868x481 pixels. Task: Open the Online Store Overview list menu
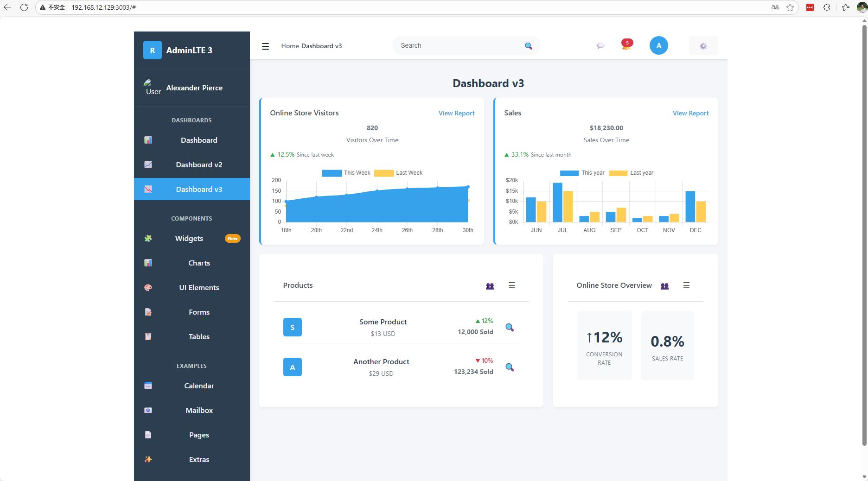coord(686,285)
